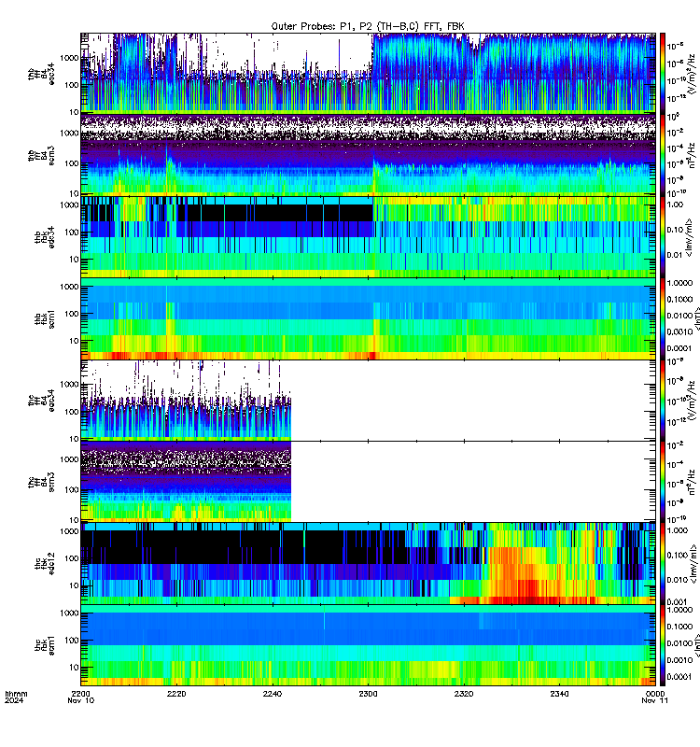Screen dimensions: 700x747
Task: Click the plot title 'Outer Probes: P1, P2 (TH-B,C) FFT, FBK'
Action: (x=367, y=27)
